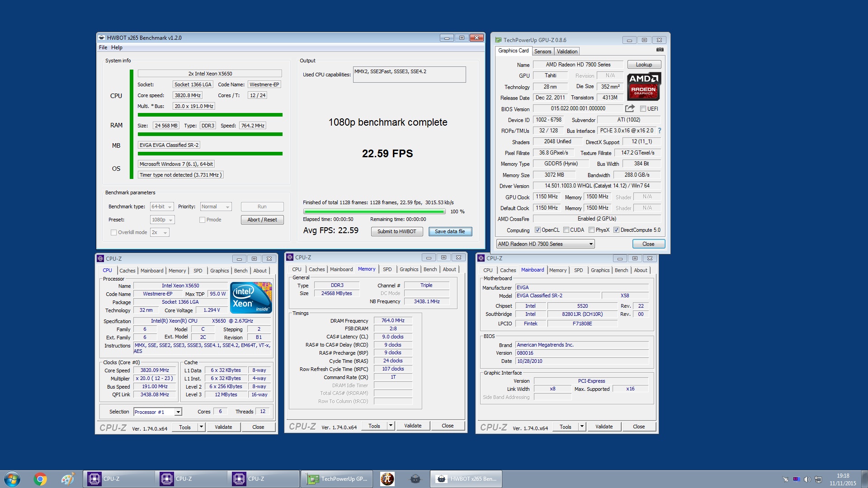
Task: Open SPD tab in CPU-Z Memory window
Action: 387,269
